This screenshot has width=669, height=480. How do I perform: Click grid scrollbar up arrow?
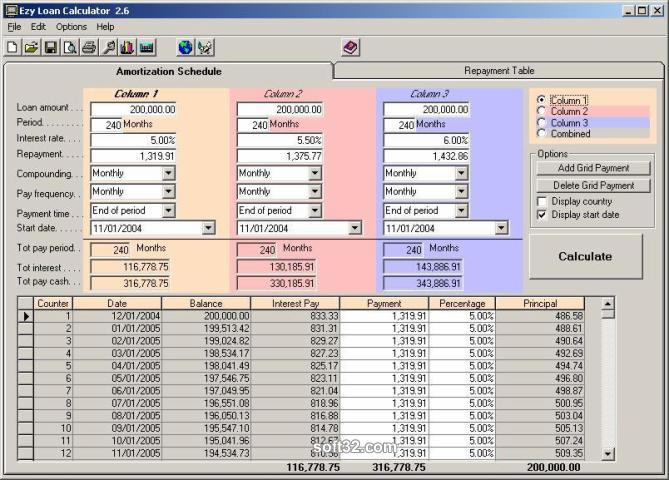[x=608, y=303]
